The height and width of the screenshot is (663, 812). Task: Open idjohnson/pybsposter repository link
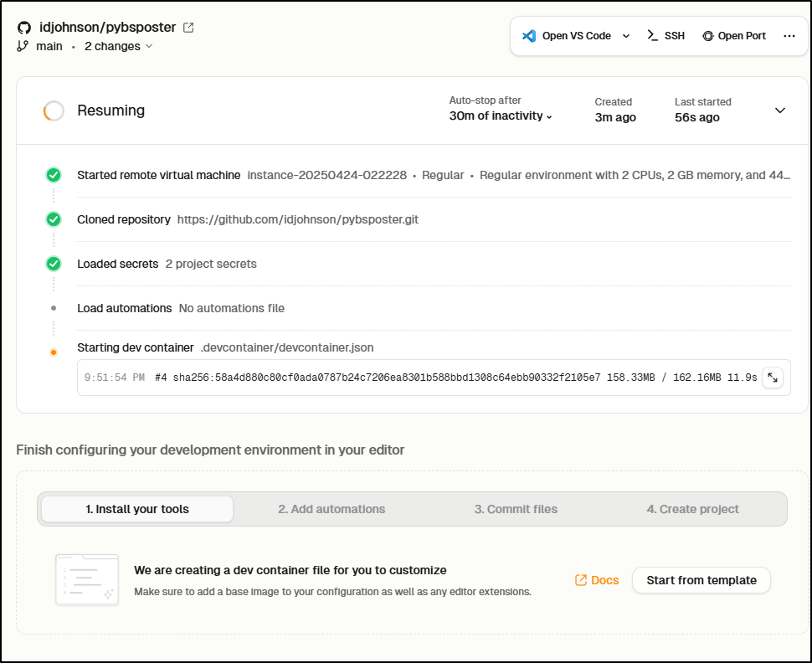tap(108, 27)
